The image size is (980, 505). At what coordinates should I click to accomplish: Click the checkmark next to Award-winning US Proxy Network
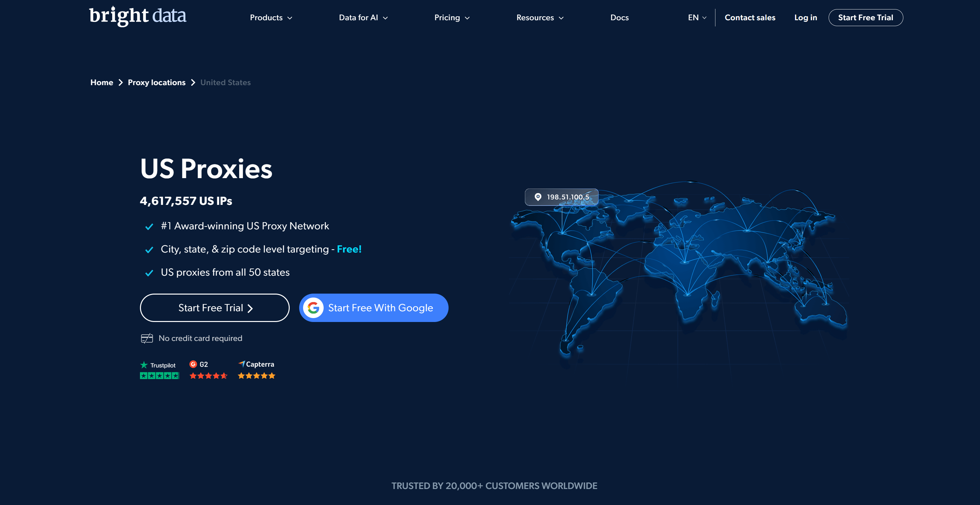(149, 226)
